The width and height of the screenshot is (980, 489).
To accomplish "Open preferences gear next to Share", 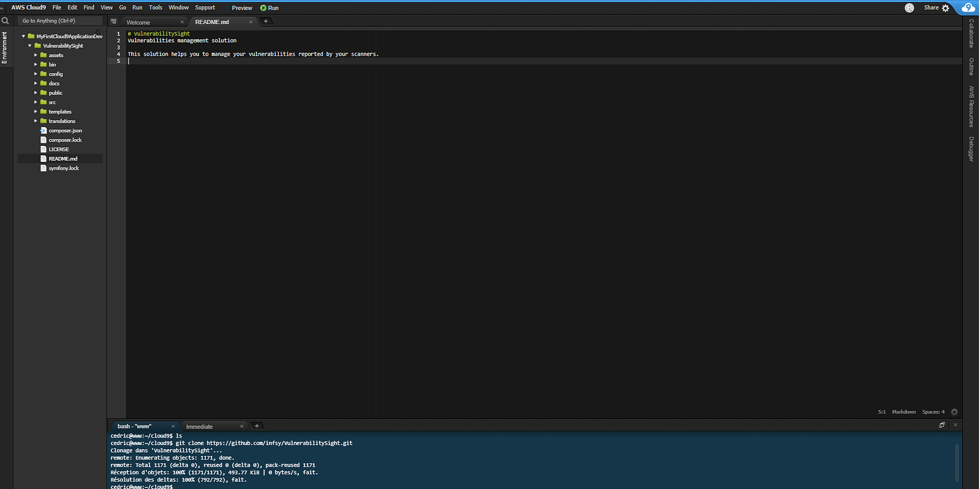I will pyautogui.click(x=946, y=8).
